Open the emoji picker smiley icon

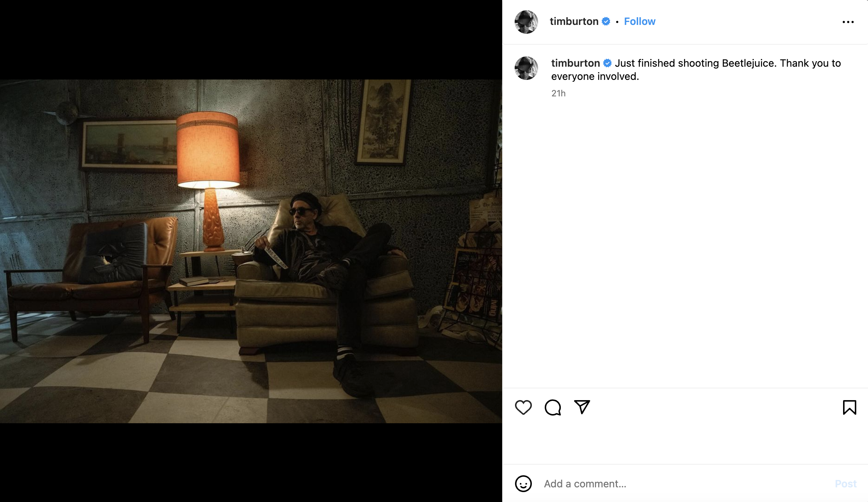pos(523,484)
